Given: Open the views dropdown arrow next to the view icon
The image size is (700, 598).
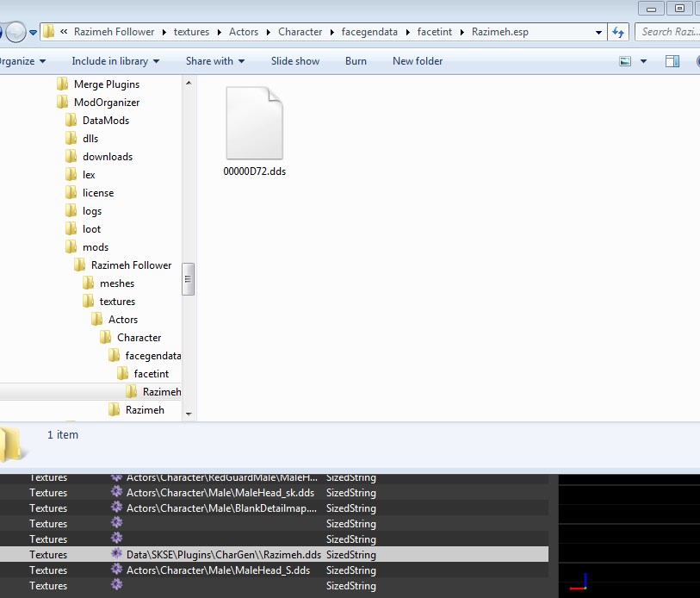Looking at the screenshot, I should [x=643, y=61].
